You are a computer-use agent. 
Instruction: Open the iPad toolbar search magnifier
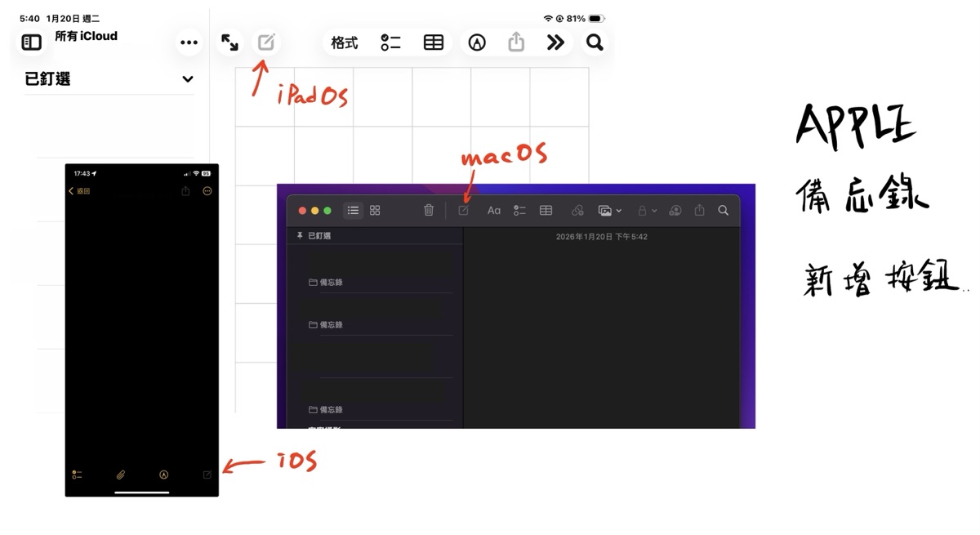click(595, 42)
